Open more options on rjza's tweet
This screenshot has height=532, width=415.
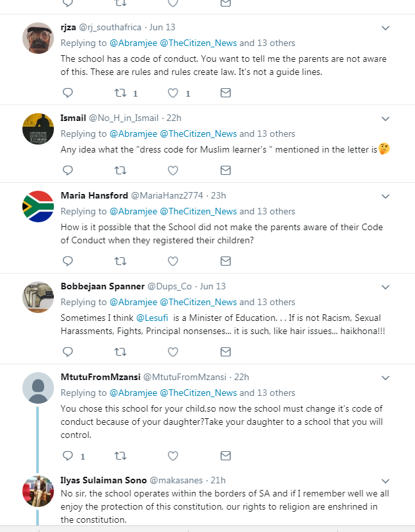click(386, 28)
